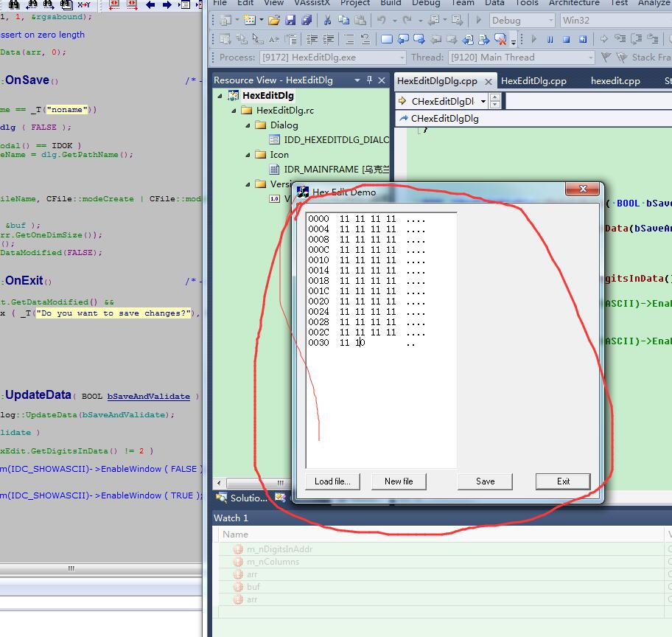Click the Step Over debug icon
The width and height of the screenshot is (672, 637).
[636, 39]
